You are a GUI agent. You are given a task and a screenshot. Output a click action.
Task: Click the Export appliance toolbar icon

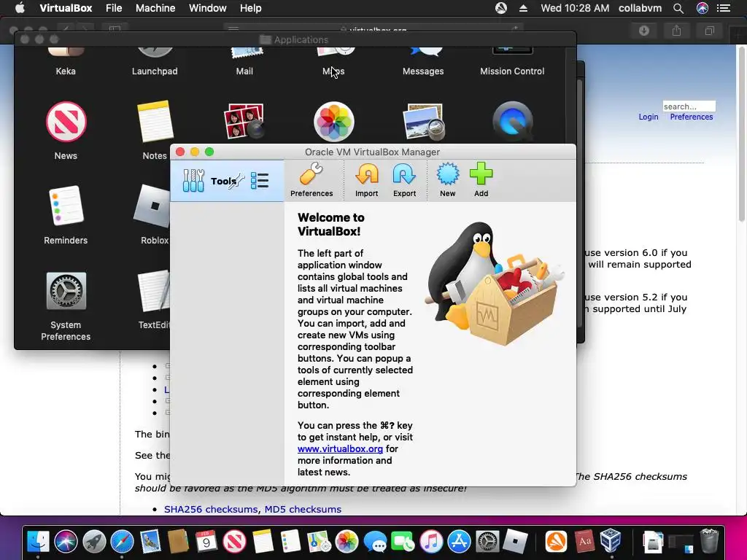404,179
